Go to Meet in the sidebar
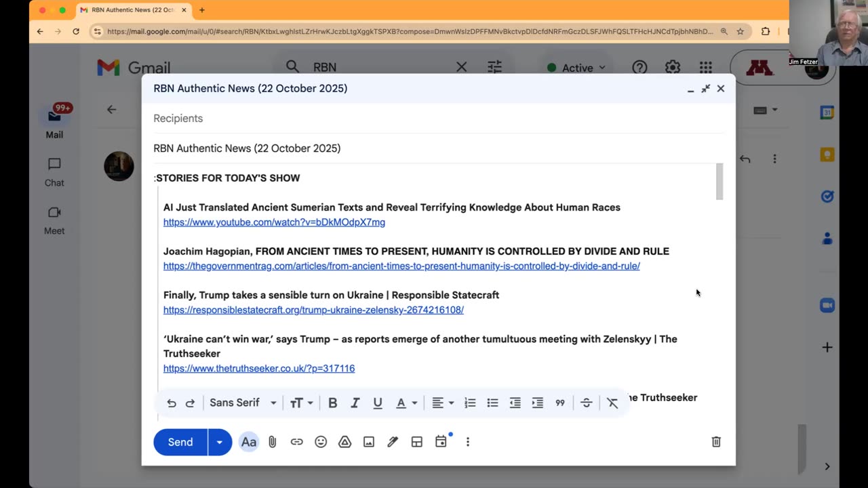The image size is (868, 488). (x=54, y=220)
